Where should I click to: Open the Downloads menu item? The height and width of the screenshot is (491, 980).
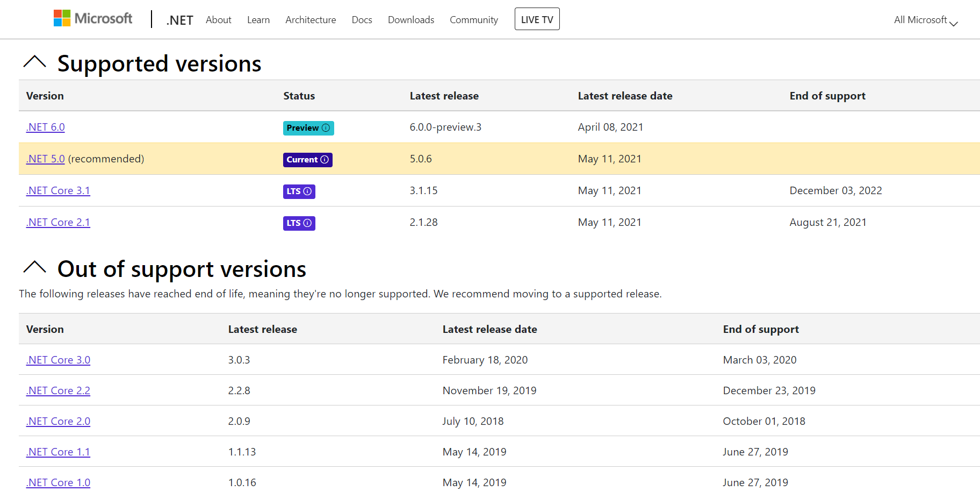tap(411, 20)
